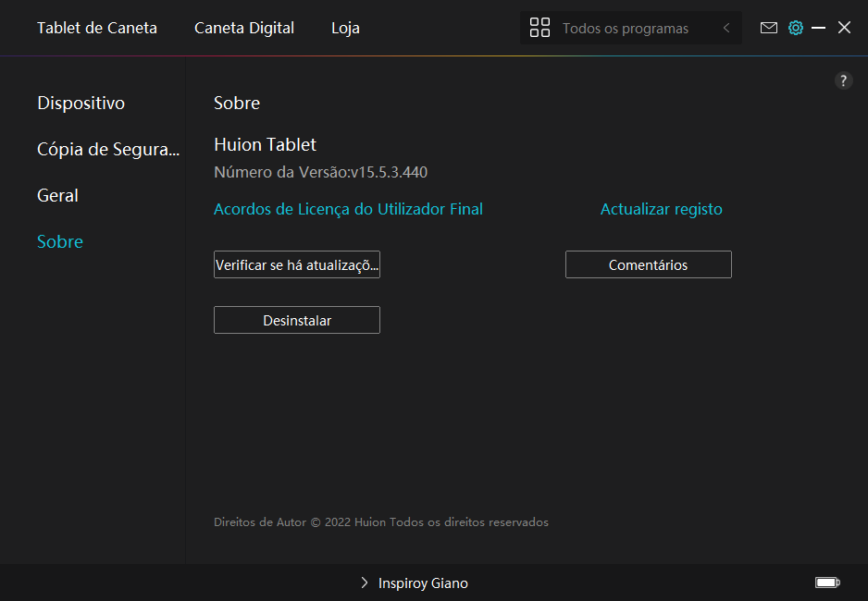Click the Todos os programas label
The height and width of the screenshot is (601, 868).
[x=626, y=28]
